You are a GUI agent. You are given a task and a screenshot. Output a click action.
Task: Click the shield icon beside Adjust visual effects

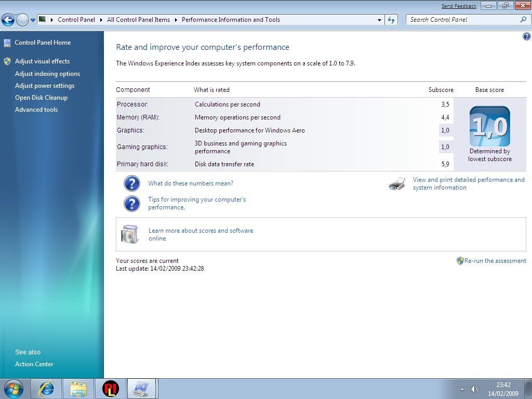click(x=7, y=61)
